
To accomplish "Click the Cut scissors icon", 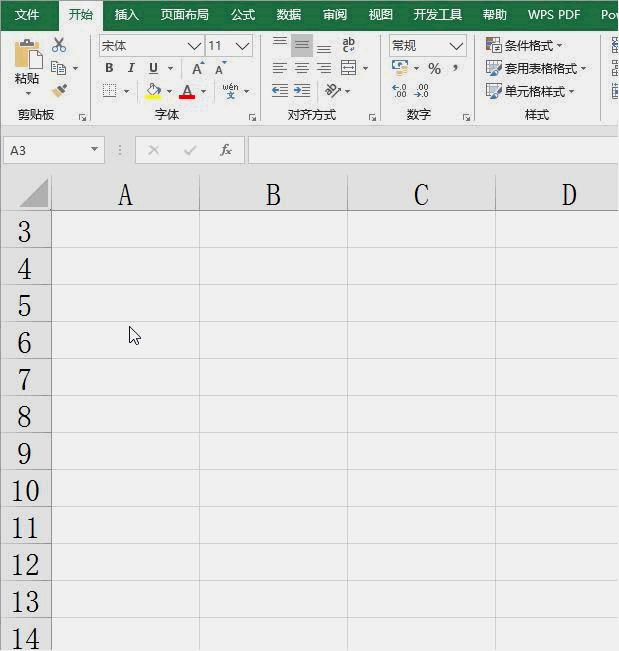I will [59, 45].
